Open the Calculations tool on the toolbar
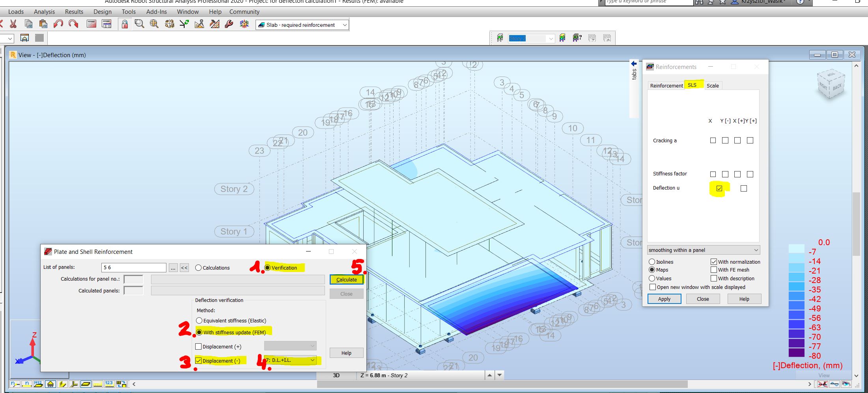Image resolution: width=868 pixels, height=393 pixels. pos(91,24)
